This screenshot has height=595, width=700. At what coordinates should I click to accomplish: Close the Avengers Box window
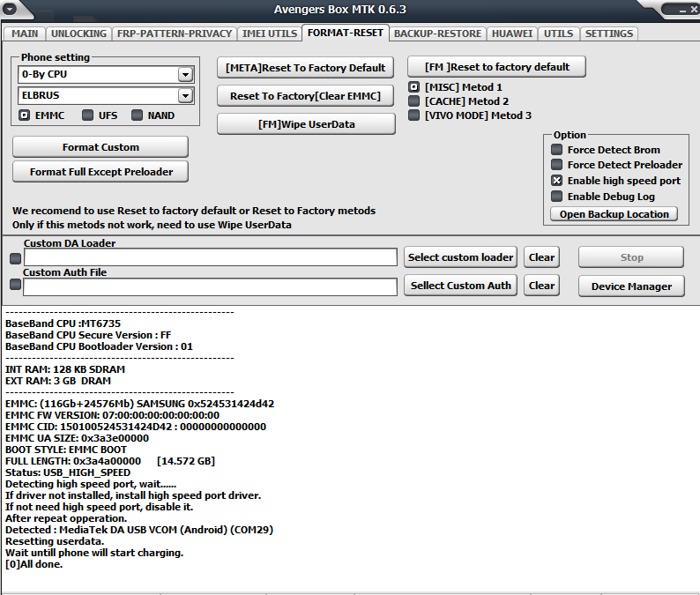point(694,10)
